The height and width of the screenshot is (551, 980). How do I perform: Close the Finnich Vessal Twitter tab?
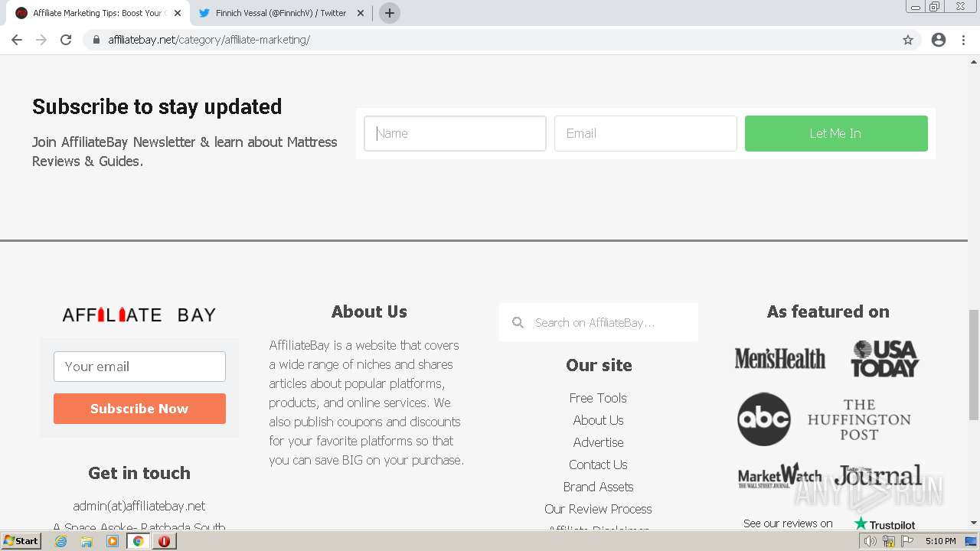coord(361,13)
